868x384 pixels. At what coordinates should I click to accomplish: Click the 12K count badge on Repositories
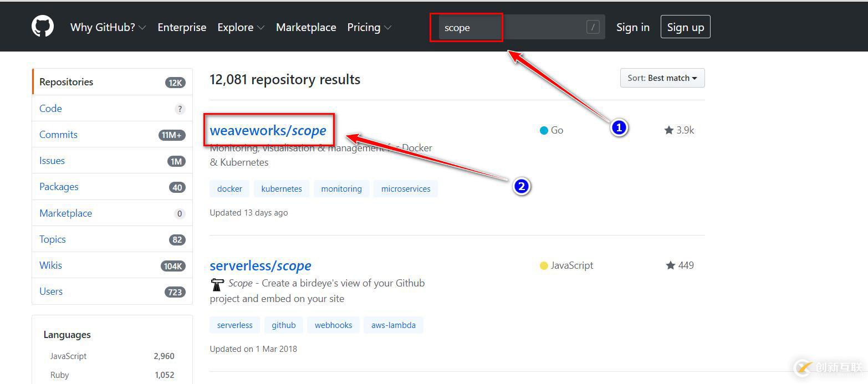click(x=175, y=83)
